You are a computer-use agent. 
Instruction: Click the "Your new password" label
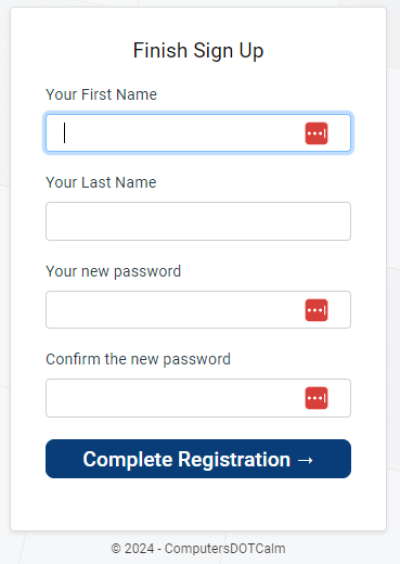tap(113, 271)
